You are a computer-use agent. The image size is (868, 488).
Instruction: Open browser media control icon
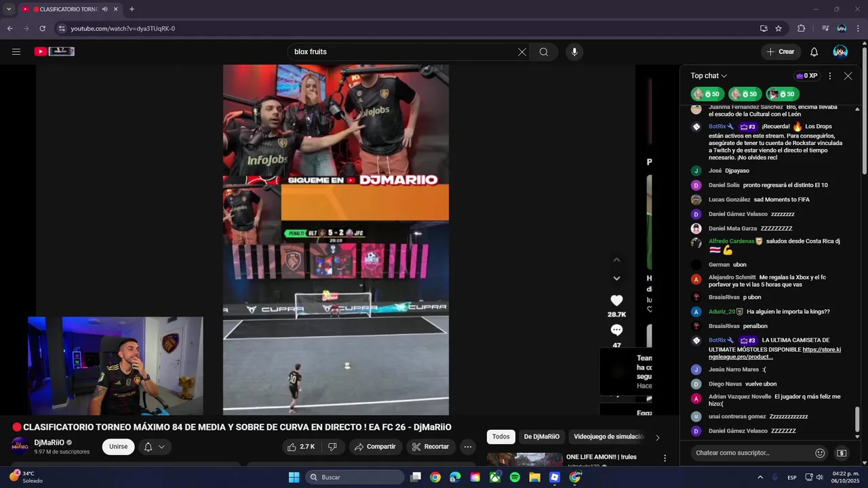point(825,28)
